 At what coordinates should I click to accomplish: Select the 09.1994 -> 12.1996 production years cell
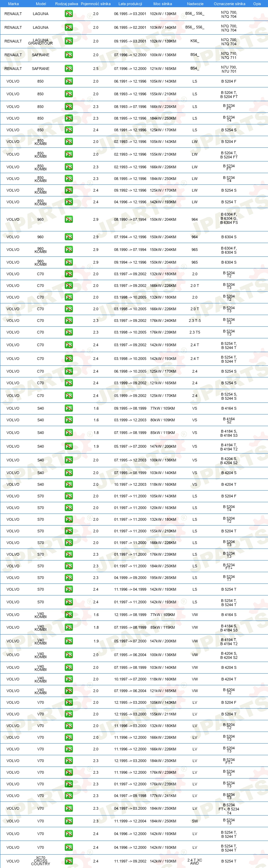[130, 262]
